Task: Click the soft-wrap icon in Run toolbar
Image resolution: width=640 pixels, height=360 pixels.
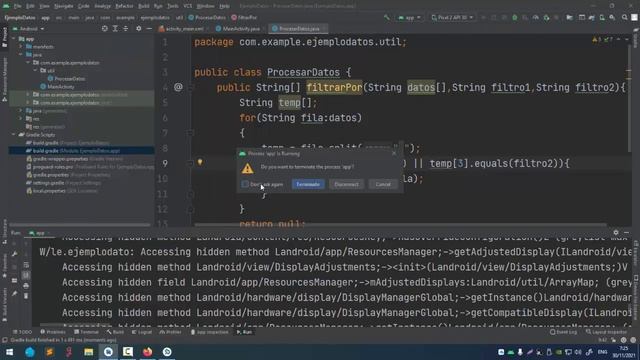Action: (26, 265)
